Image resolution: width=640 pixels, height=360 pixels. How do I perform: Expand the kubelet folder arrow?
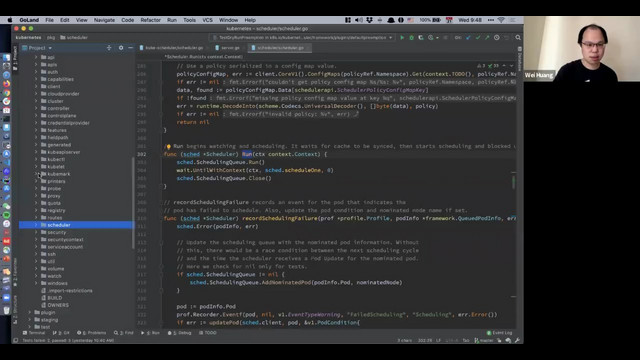point(36,167)
